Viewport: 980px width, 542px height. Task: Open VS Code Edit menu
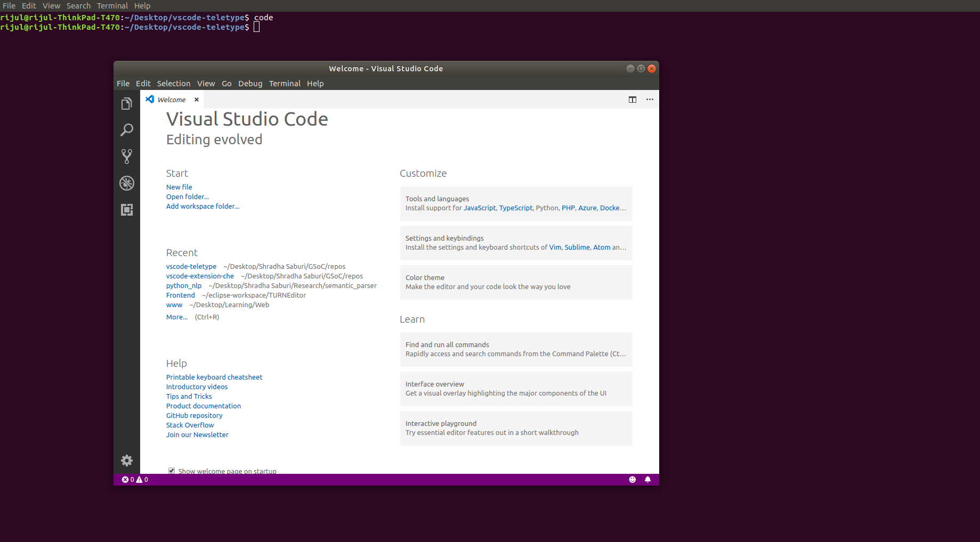pos(143,84)
